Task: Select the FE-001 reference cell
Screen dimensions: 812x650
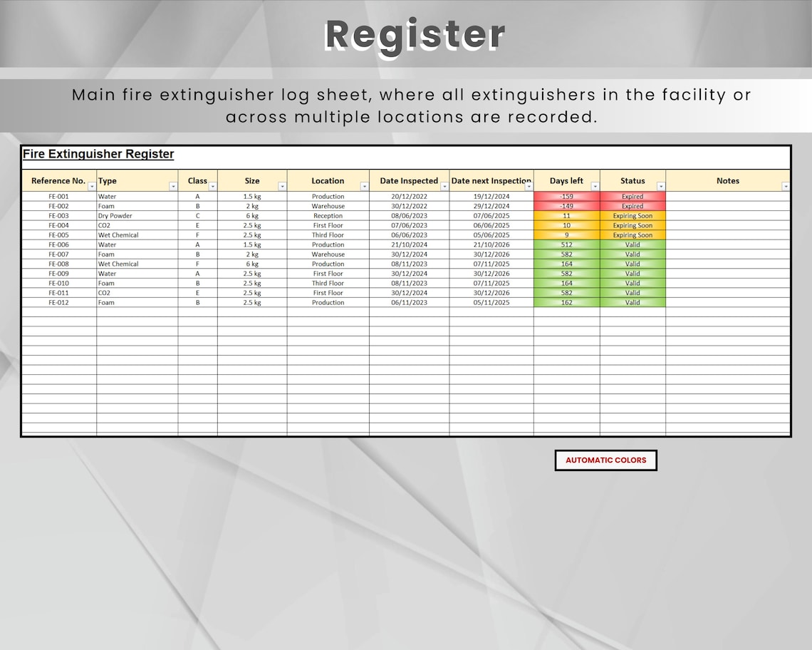Action: pyautogui.click(x=58, y=196)
